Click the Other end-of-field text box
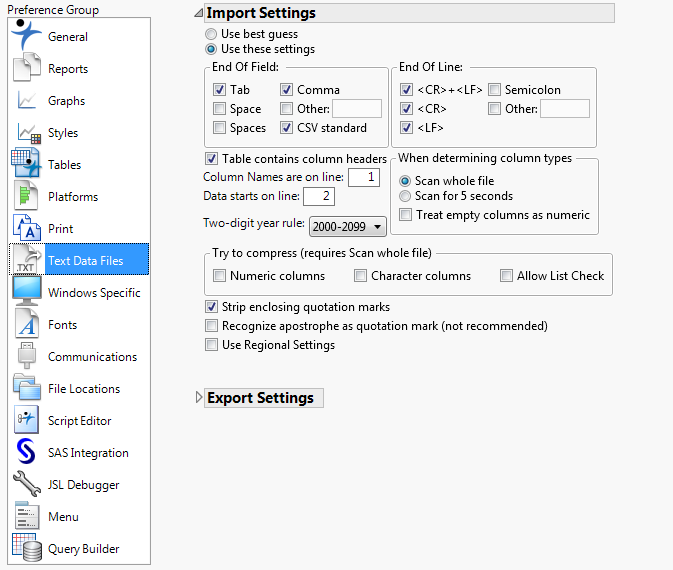Screen dimensions: 673x570 coord(357,109)
